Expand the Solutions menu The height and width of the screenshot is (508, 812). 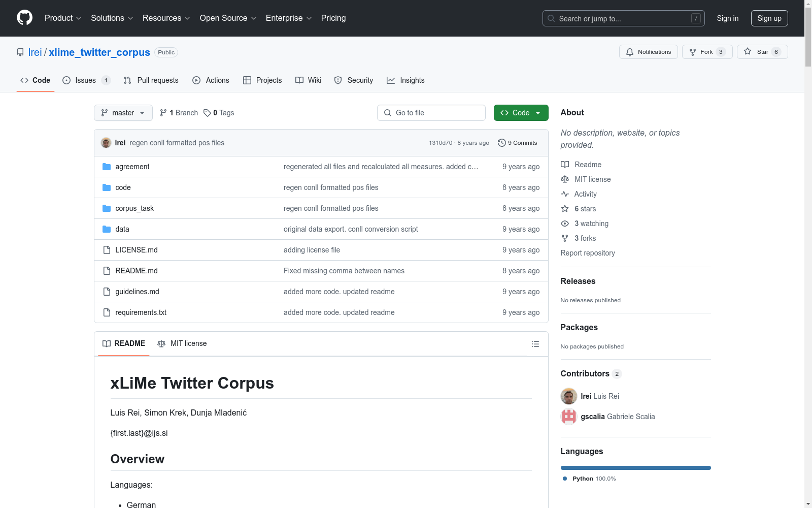point(112,18)
